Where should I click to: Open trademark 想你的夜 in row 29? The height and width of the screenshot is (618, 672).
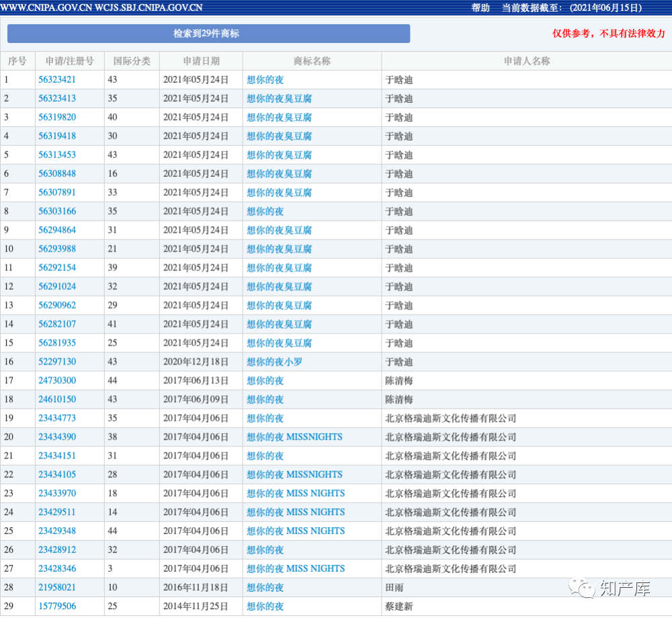pyautogui.click(x=265, y=607)
